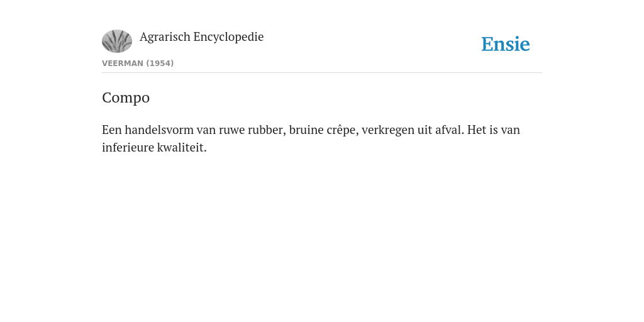The height and width of the screenshot is (322, 644).
Task: Click the wheat encyclopedia thumbnail icon
Action: (117, 41)
